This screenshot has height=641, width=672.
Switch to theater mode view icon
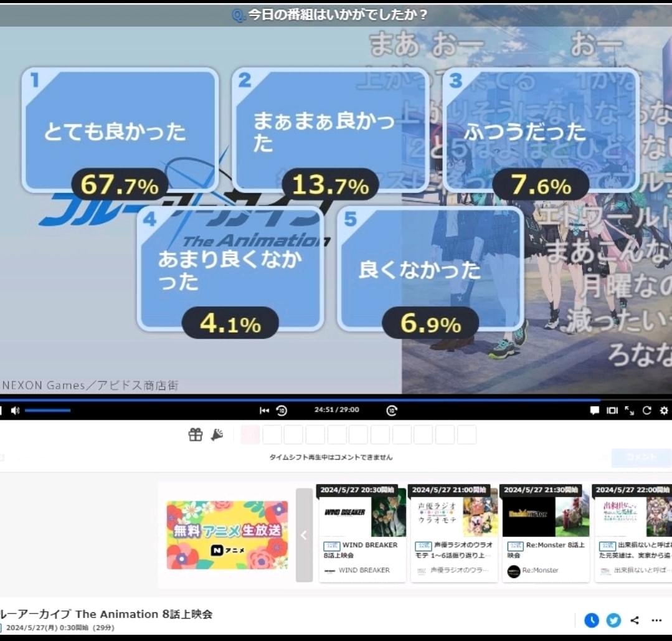(x=612, y=411)
